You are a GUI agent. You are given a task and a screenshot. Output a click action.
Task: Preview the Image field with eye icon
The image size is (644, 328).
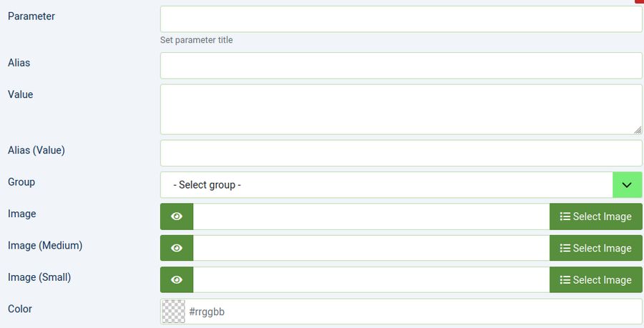[177, 217]
